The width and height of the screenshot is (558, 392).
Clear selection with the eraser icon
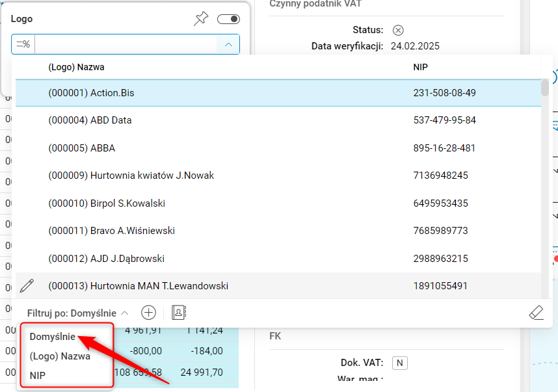click(536, 313)
